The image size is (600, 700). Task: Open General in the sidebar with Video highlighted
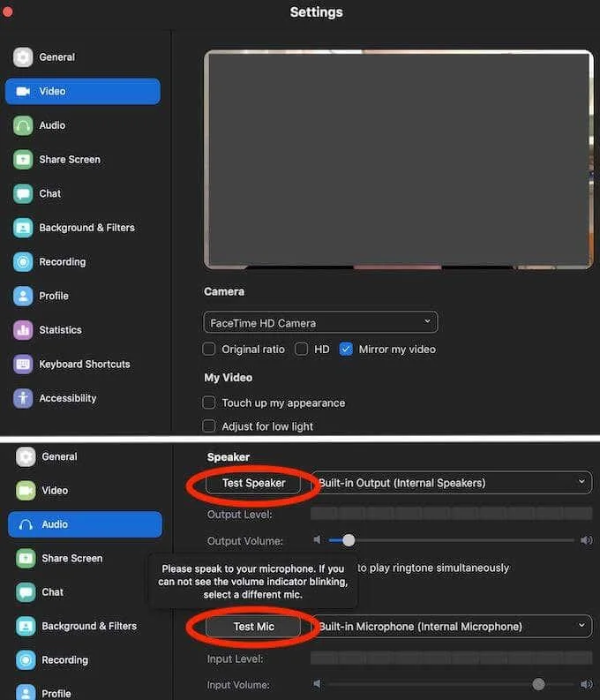(x=45, y=57)
